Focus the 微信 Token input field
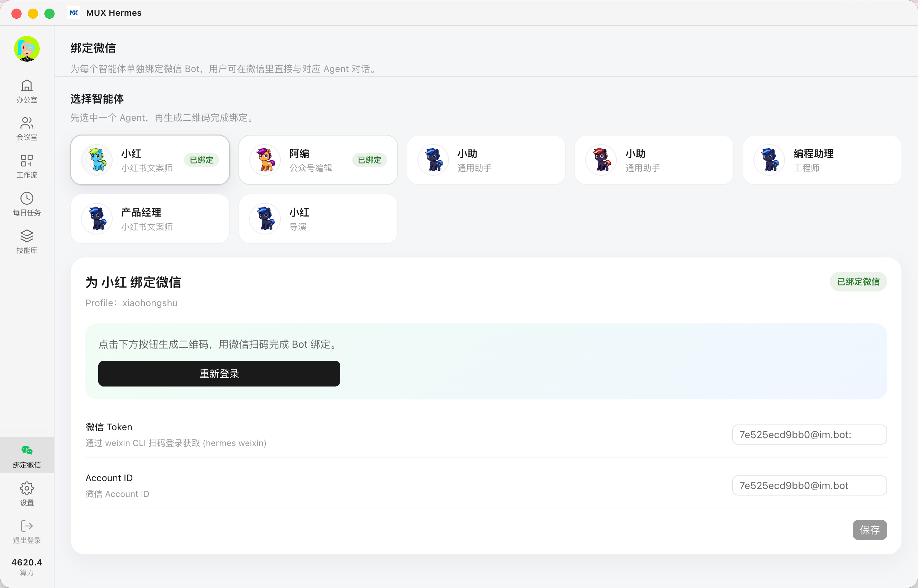The height and width of the screenshot is (588, 918). click(x=810, y=435)
